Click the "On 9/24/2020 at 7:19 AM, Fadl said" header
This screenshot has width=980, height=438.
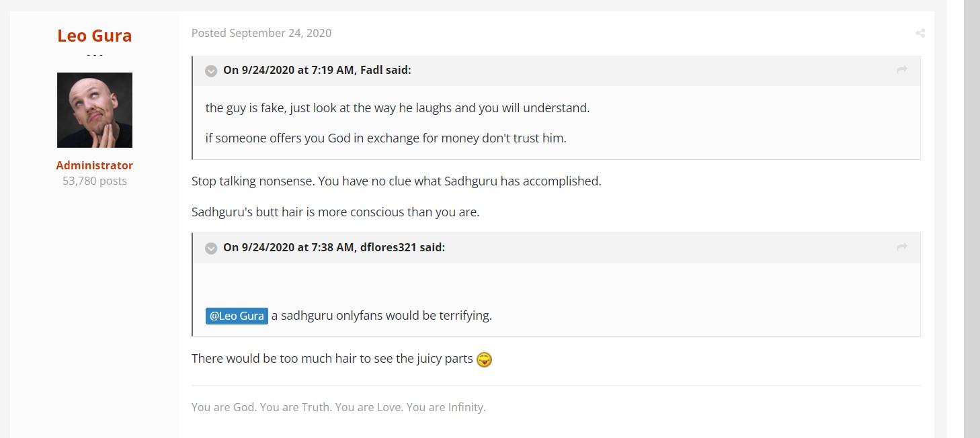[317, 70]
